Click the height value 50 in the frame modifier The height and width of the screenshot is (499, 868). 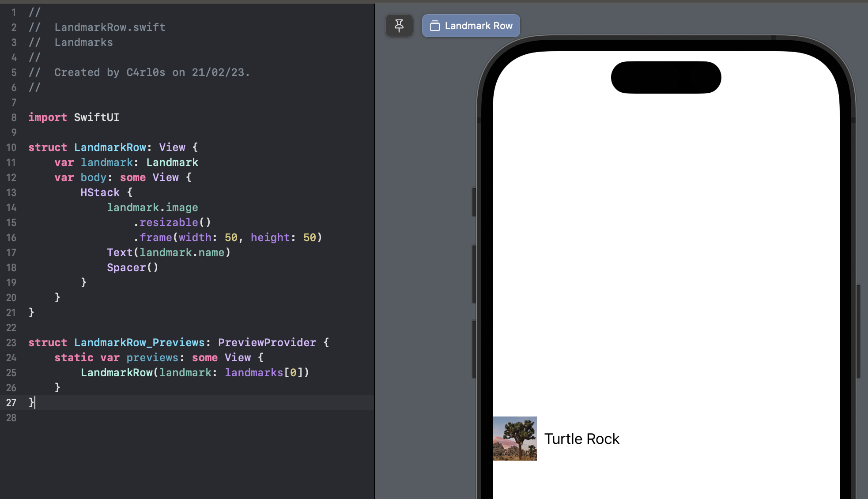pyautogui.click(x=309, y=238)
